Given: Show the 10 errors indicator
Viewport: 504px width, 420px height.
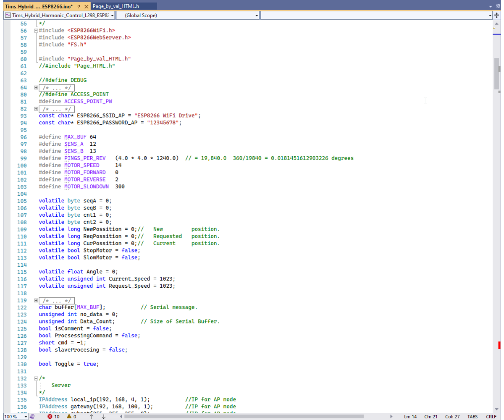Looking at the screenshot, I should point(53,417).
